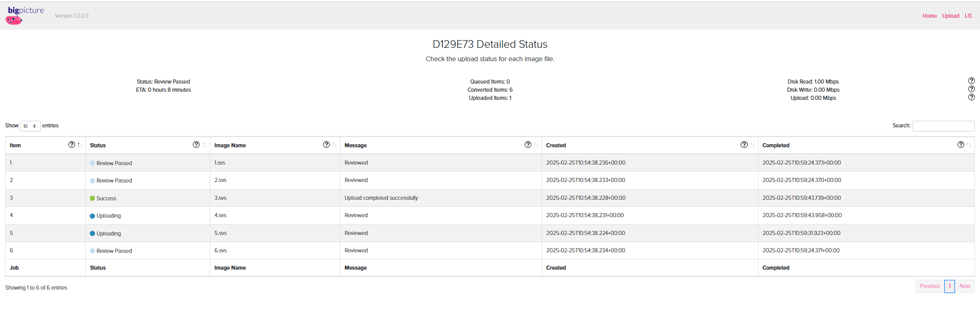Click the 2.svs image name
Image resolution: width=980 pixels, height=311 pixels.
coord(220,180)
